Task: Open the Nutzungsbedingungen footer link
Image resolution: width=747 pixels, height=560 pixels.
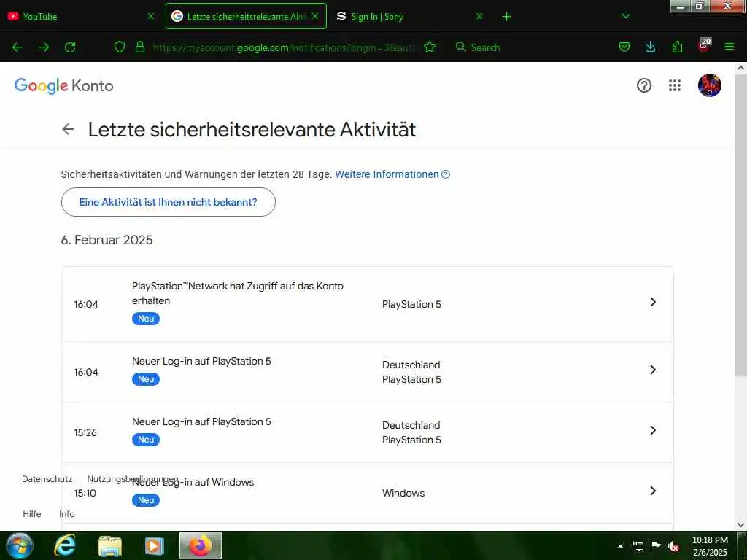Action: pos(133,479)
